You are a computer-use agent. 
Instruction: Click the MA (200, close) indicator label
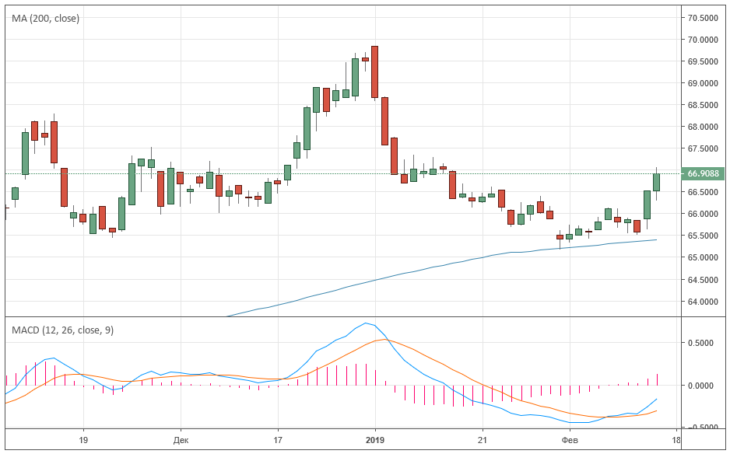(46, 18)
